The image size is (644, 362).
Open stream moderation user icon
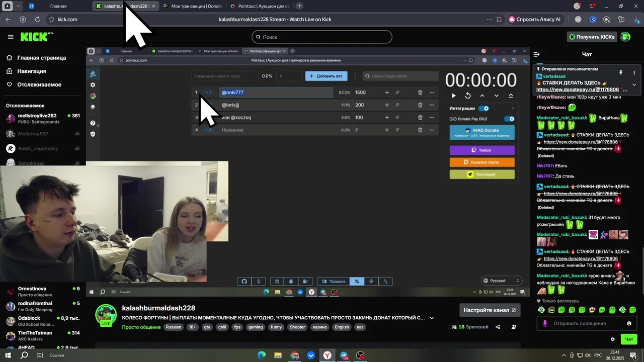(514, 327)
